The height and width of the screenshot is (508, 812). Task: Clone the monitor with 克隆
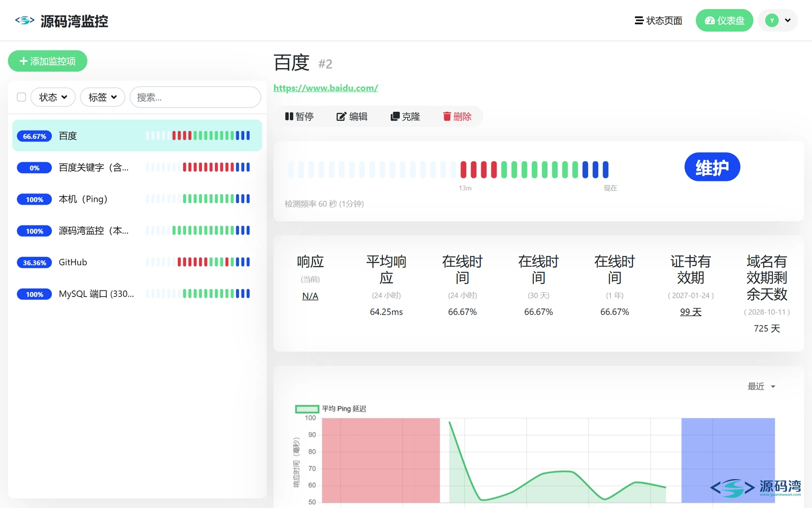405,116
